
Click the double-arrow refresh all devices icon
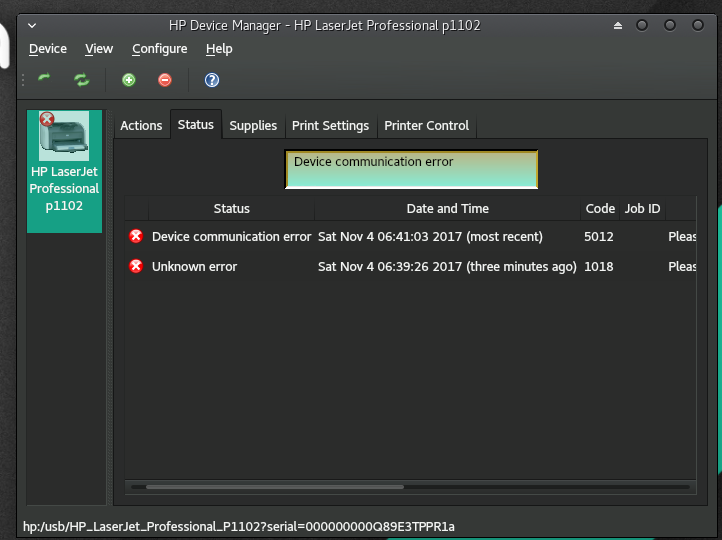81,80
